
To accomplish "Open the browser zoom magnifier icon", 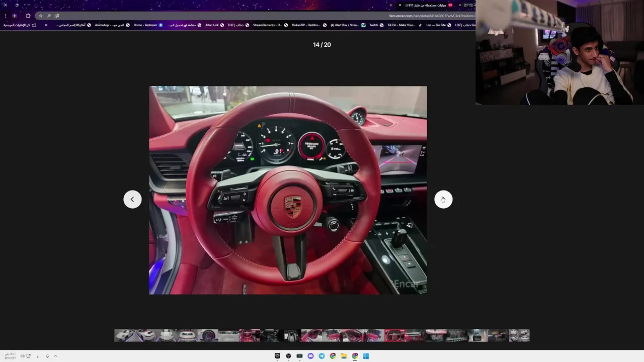I will pyautogui.click(x=49, y=16).
